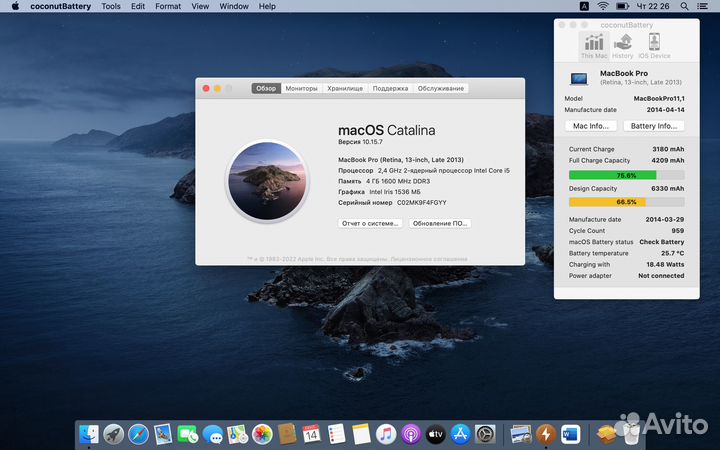Open Preview app in Dock
This screenshot has width=720, height=450.
tap(521, 434)
